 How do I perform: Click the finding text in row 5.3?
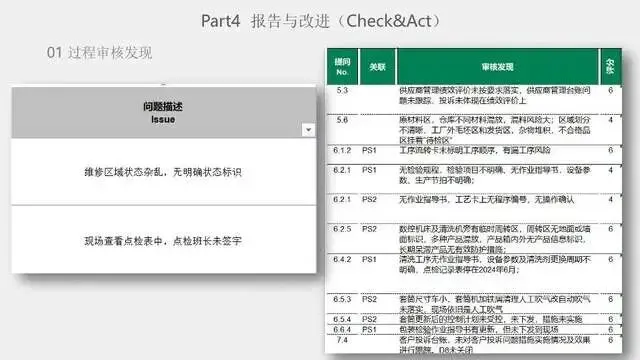(495, 95)
